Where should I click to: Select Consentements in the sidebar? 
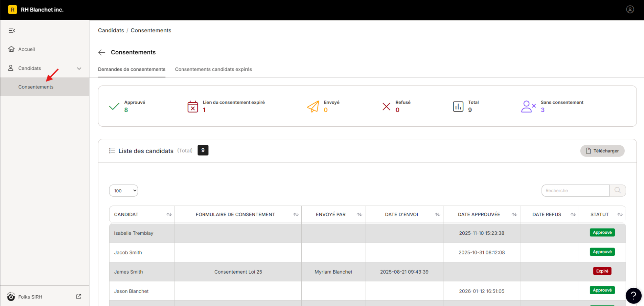45,87
